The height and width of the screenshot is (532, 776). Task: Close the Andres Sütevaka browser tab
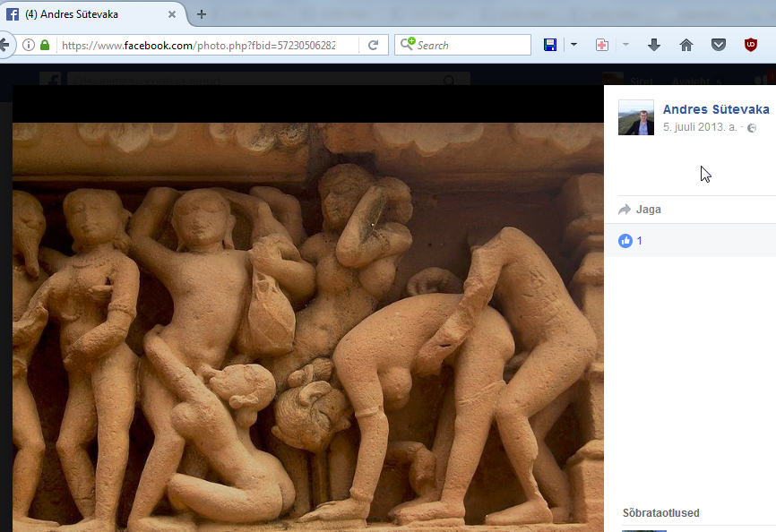point(172,14)
